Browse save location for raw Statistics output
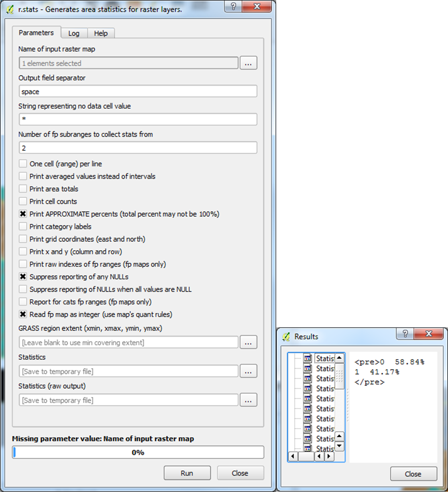 [248, 400]
